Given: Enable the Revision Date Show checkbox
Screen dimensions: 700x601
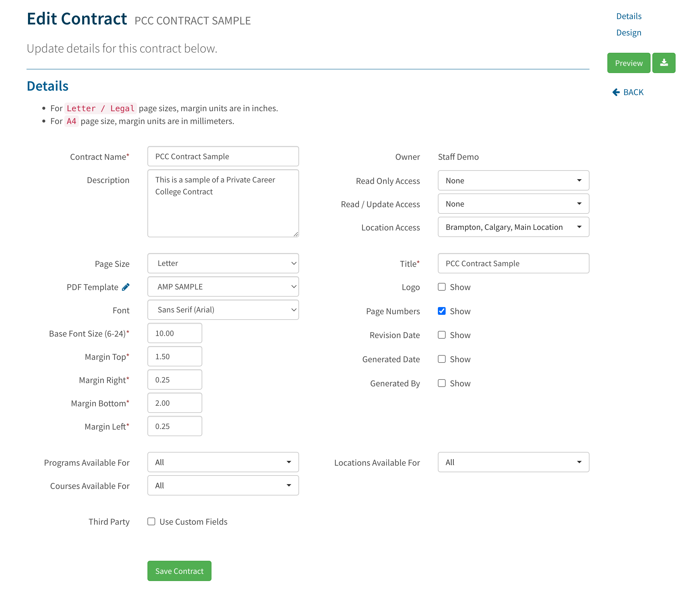Looking at the screenshot, I should pyautogui.click(x=441, y=335).
